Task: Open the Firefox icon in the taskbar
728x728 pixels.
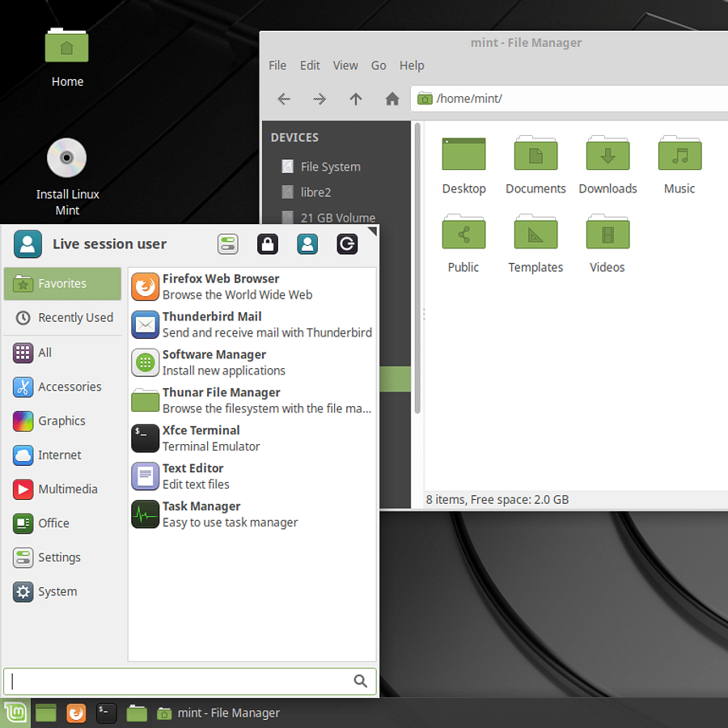Action: point(76,713)
